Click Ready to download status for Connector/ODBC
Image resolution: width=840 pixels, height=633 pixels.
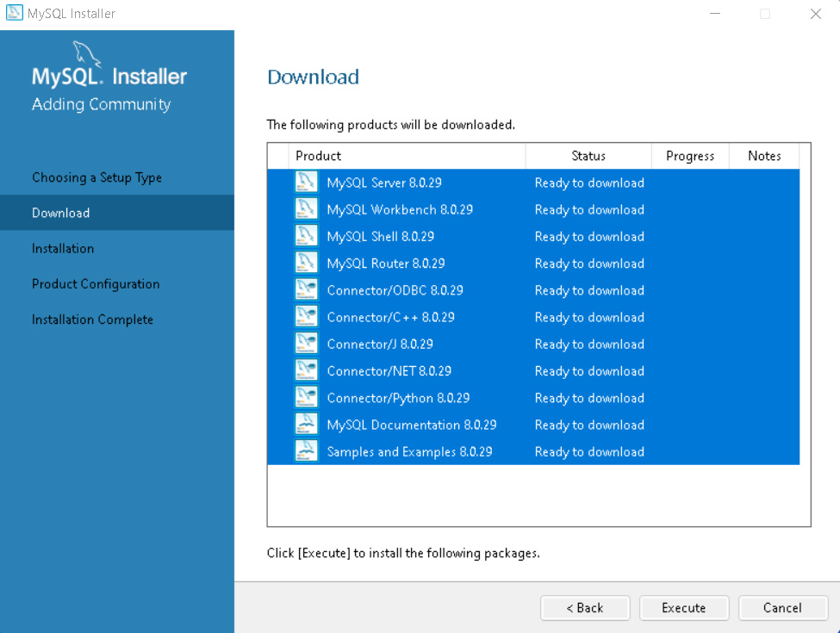pos(589,290)
